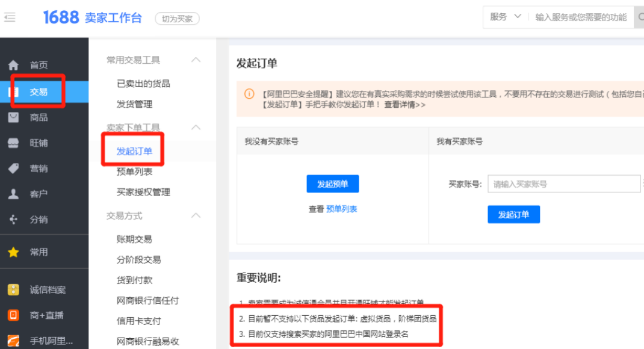
Task: Open 预单列表 in the submenu
Action: (134, 171)
